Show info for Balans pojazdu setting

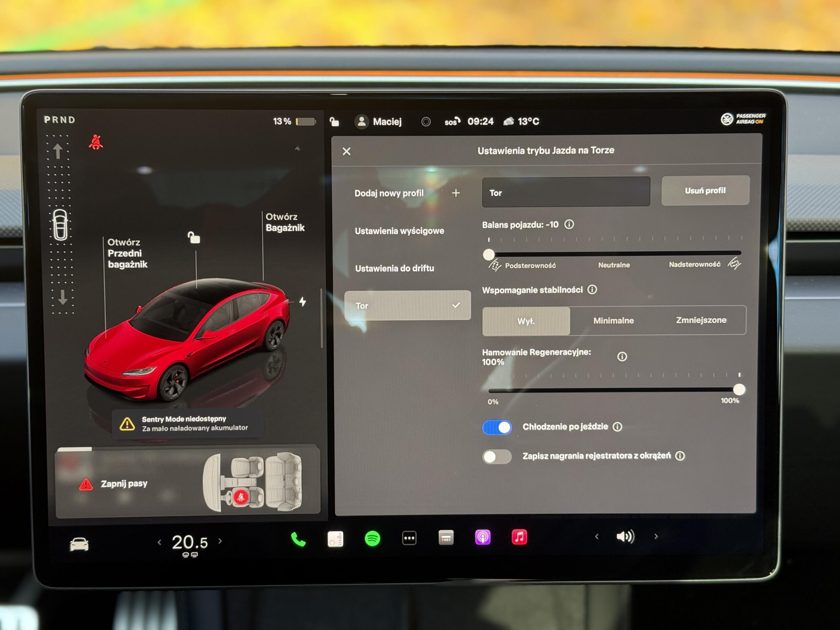tap(569, 224)
